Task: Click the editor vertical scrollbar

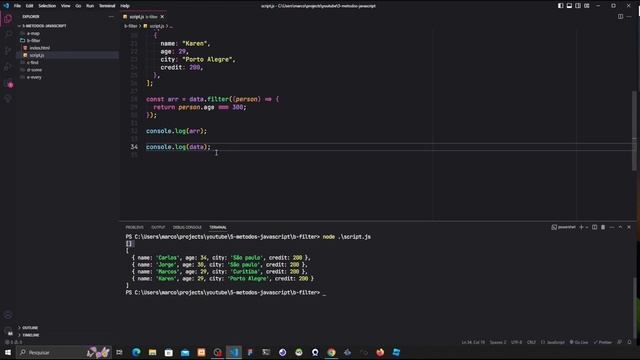Action: pyautogui.click(x=634, y=131)
